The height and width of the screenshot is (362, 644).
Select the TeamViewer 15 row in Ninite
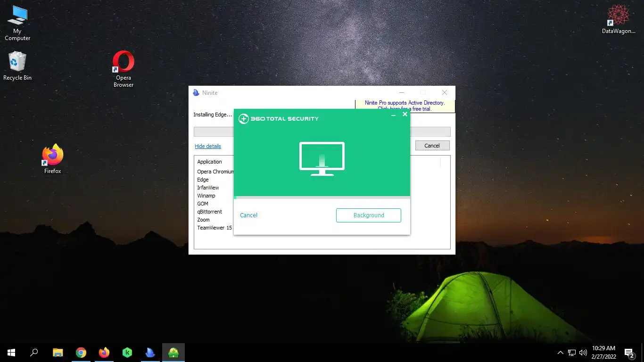coord(215,228)
